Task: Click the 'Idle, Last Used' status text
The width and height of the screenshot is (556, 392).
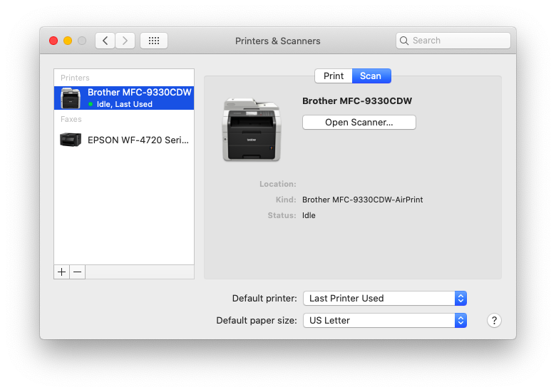Action: point(125,104)
